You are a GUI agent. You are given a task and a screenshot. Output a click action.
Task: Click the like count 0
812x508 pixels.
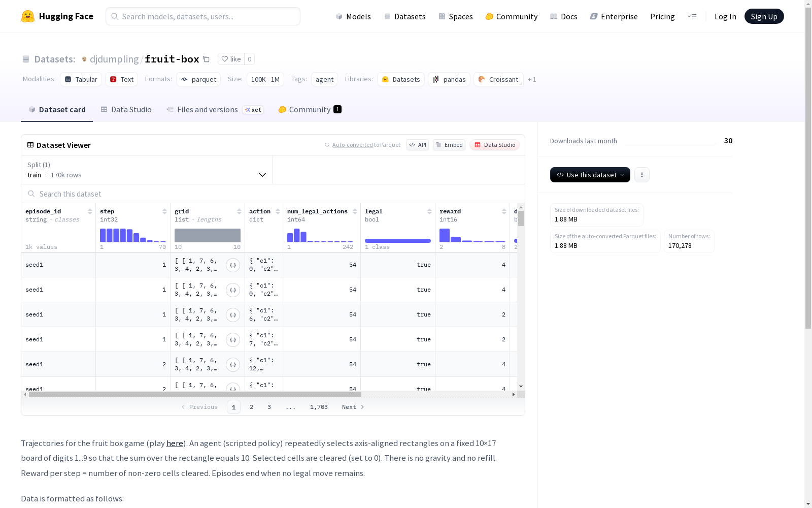(x=249, y=59)
